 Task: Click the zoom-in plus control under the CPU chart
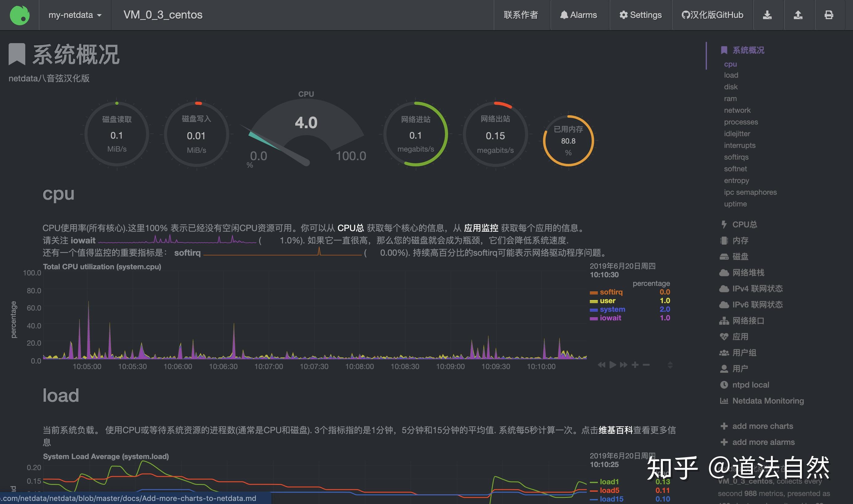[x=635, y=365]
